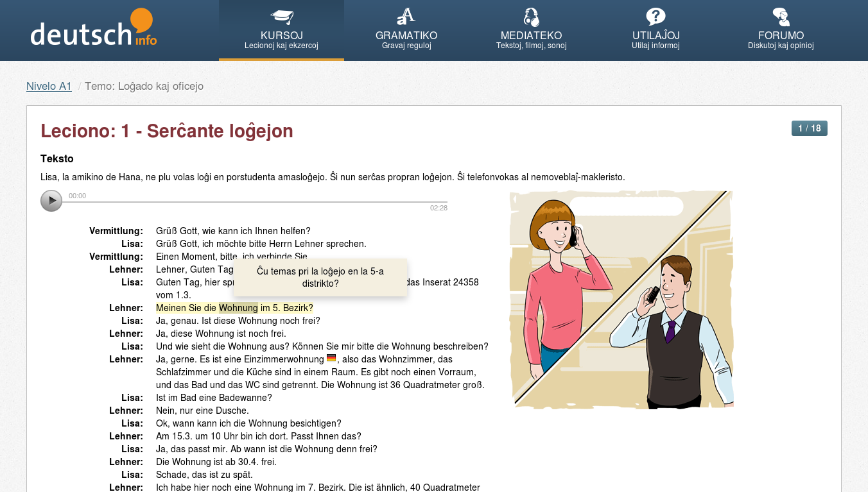Play the lesson audio
868x492 pixels.
(51, 201)
